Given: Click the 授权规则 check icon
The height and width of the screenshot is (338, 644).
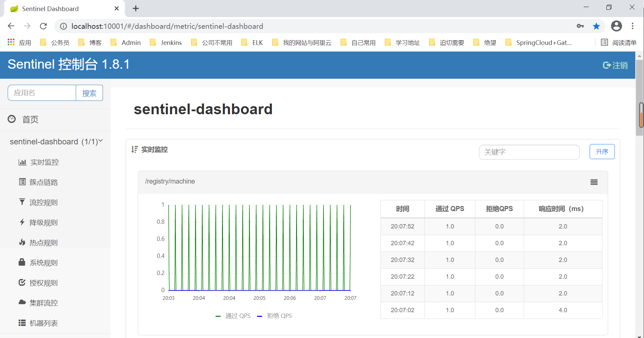Looking at the screenshot, I should (22, 282).
